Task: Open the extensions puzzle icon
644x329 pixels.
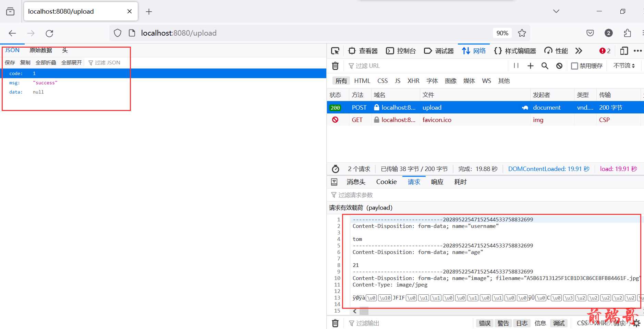Action: (x=627, y=33)
